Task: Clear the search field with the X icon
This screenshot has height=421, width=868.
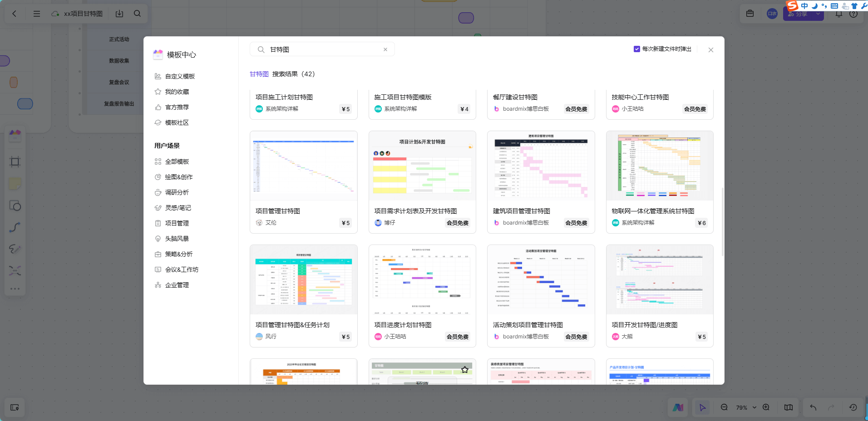Action: coord(385,49)
